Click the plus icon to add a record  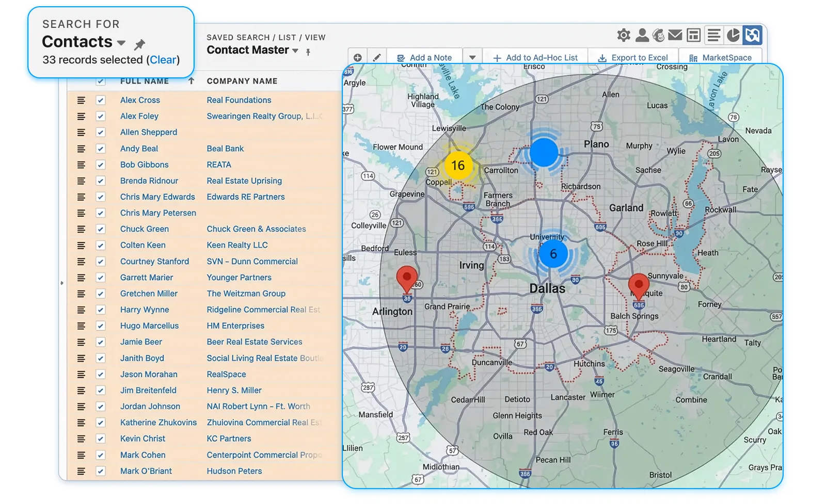(358, 57)
